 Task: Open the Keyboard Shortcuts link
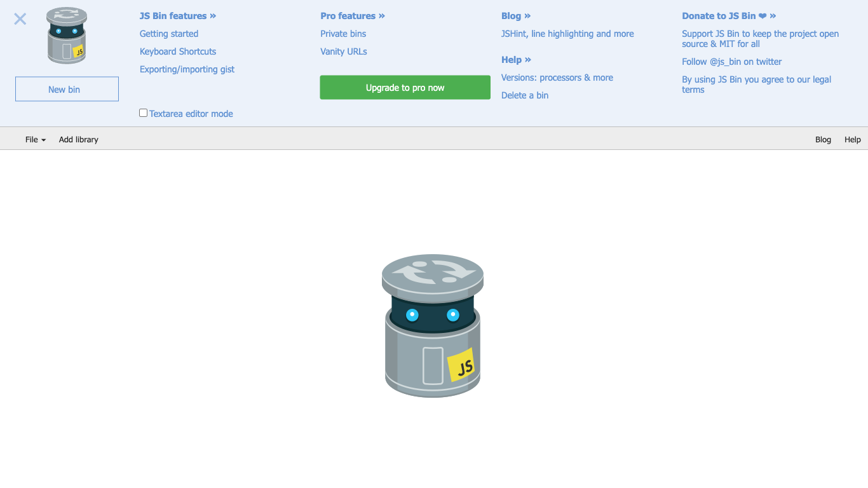coord(178,51)
